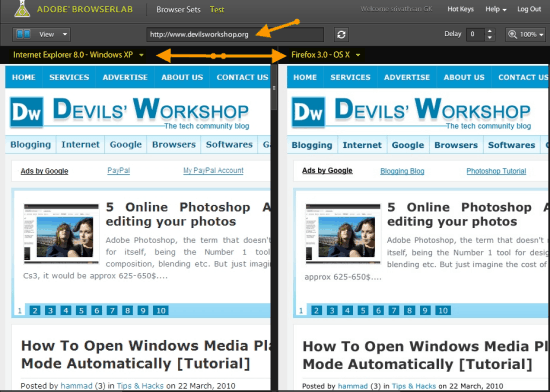Image resolution: width=550 pixels, height=392 pixels.
Task: Click SERVICES in the Firefox pane
Action: tap(350, 77)
